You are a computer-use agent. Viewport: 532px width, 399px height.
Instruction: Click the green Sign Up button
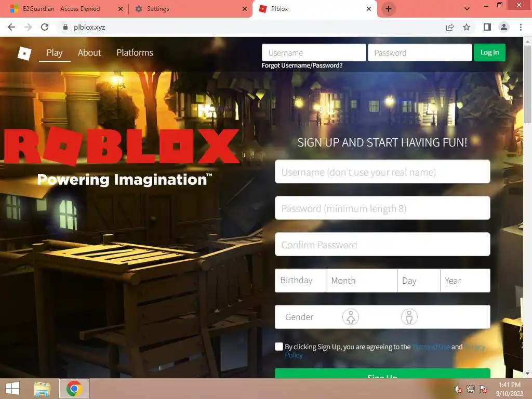tap(382, 374)
